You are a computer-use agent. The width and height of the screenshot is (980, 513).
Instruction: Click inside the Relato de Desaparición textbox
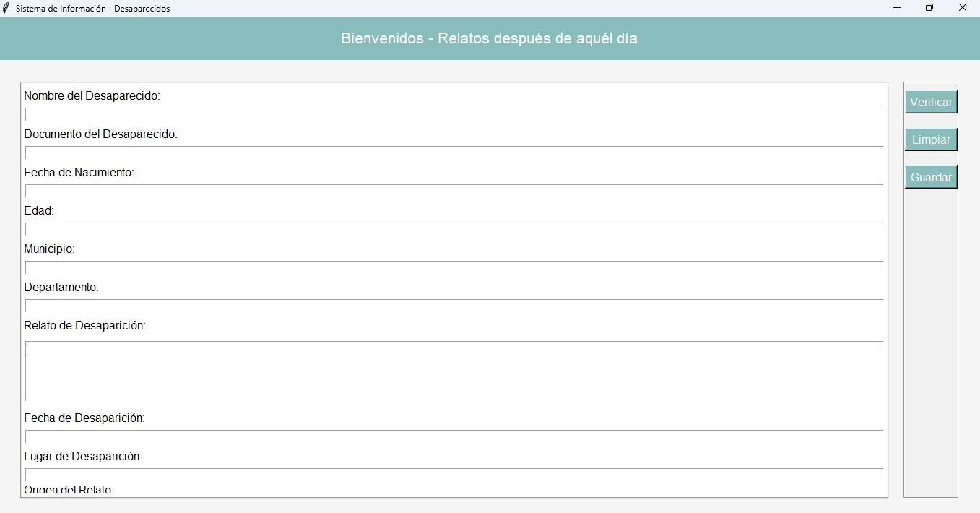454,371
